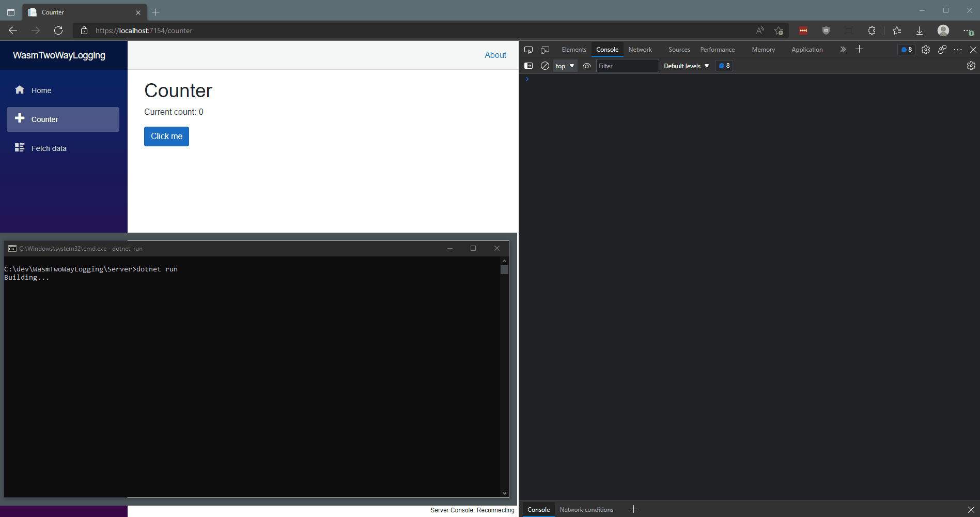Toggle the device emulation toolbar
Viewport: 980px width, 517px height.
[x=545, y=49]
